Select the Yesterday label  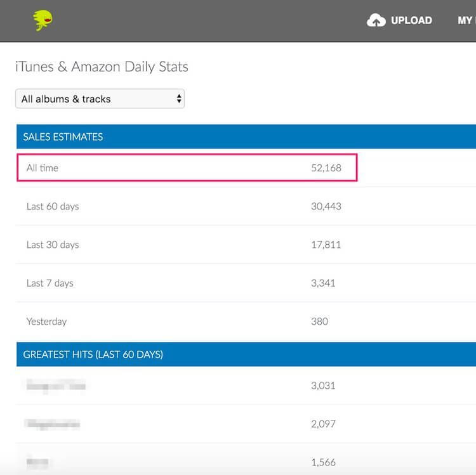[46, 322]
